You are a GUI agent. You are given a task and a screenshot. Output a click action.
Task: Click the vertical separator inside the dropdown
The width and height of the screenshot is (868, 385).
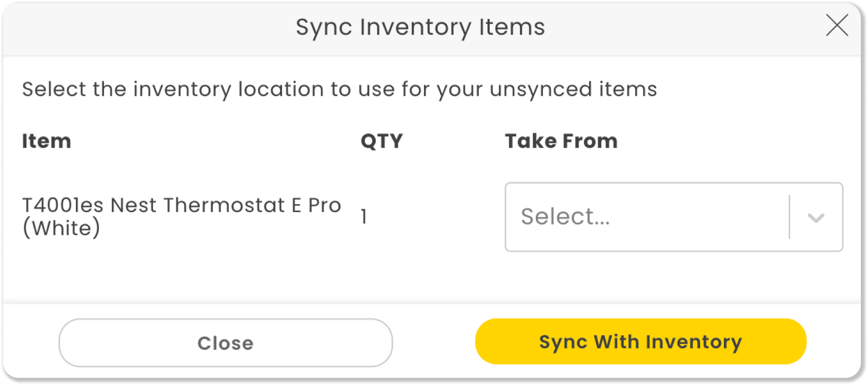coord(790,217)
